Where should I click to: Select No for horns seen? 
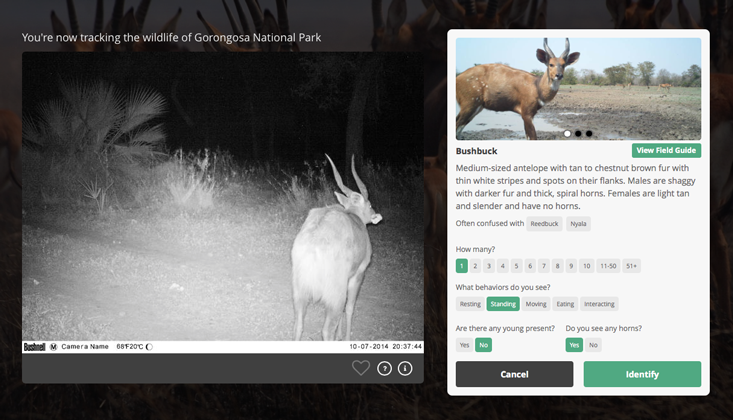593,345
